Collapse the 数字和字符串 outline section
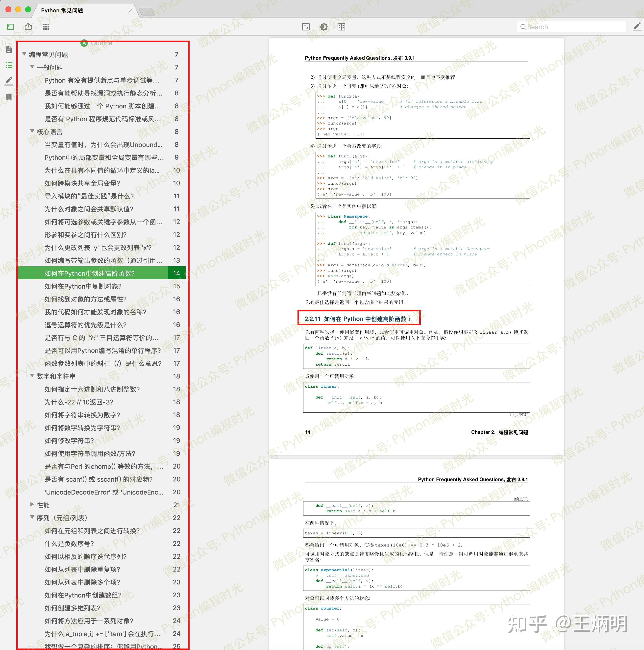The width and height of the screenshot is (644, 650). 32,375
